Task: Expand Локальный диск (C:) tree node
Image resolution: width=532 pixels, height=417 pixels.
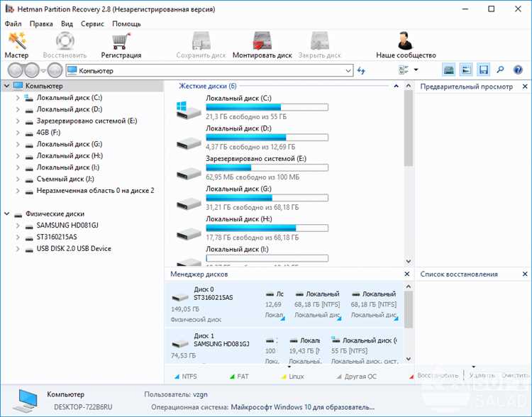Action: pos(17,98)
